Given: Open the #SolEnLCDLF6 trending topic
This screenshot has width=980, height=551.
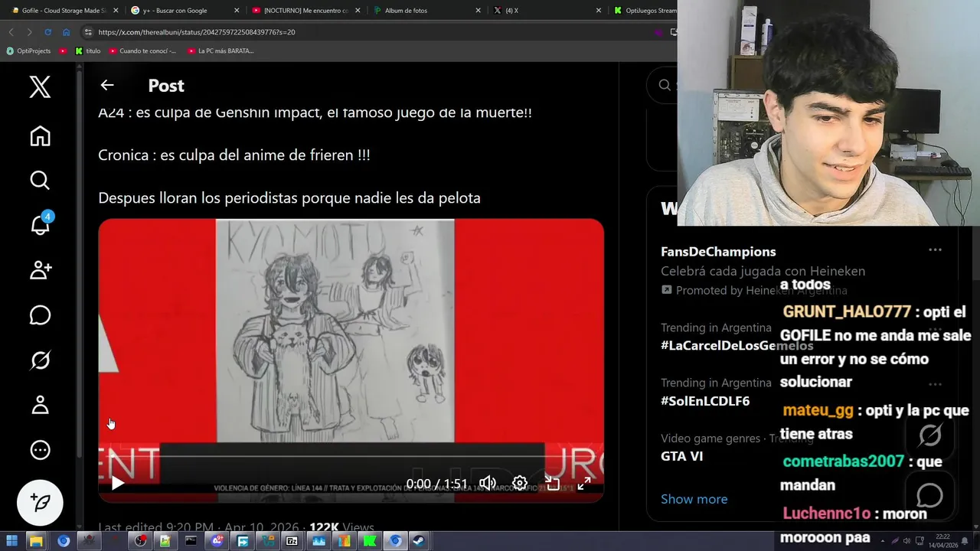Looking at the screenshot, I should point(705,401).
